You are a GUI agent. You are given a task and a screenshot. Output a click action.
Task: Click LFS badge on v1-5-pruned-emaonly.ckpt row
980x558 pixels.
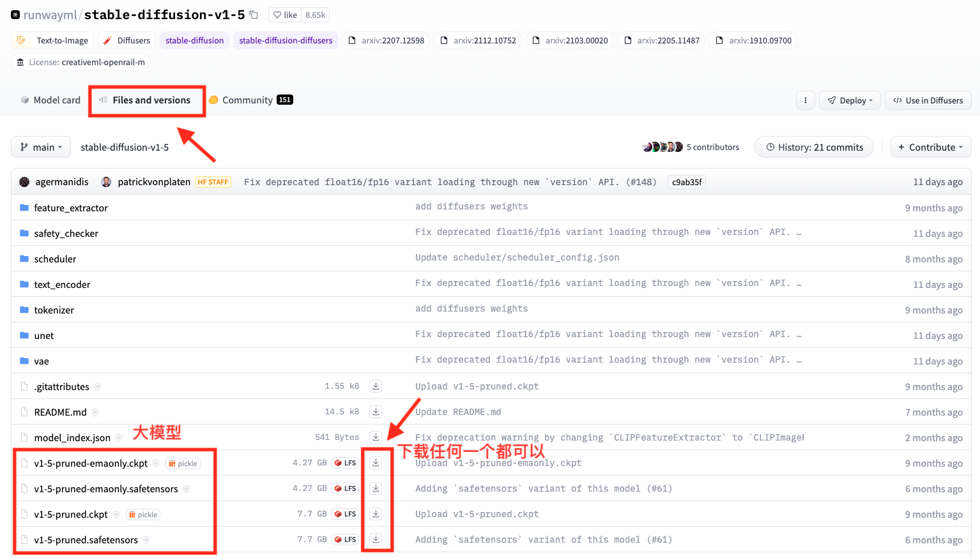[x=345, y=463]
